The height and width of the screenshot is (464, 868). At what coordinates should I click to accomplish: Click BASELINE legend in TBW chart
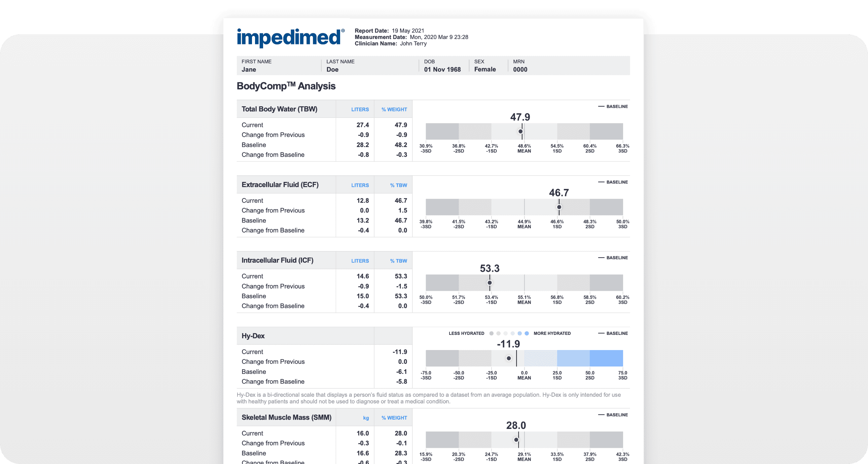(613, 106)
